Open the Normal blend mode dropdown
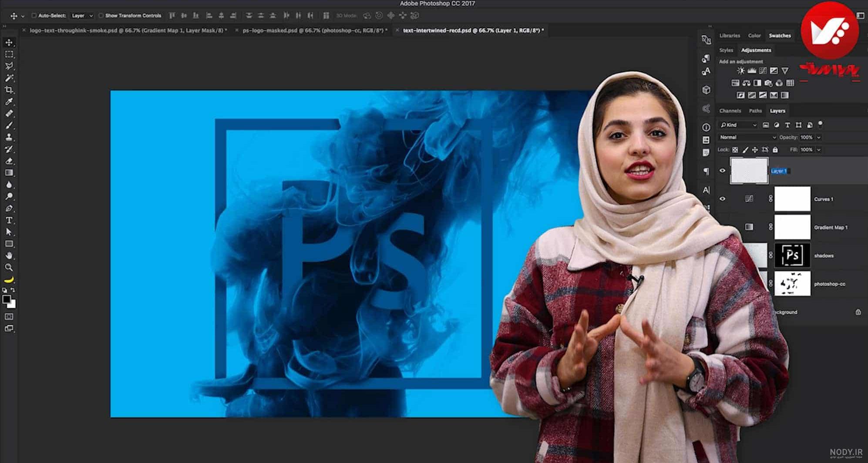 click(747, 137)
